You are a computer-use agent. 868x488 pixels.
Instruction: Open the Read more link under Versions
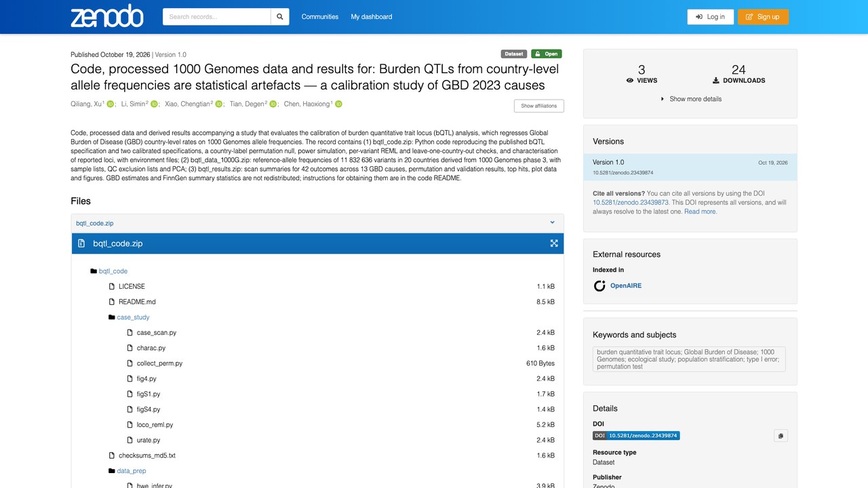(x=701, y=211)
